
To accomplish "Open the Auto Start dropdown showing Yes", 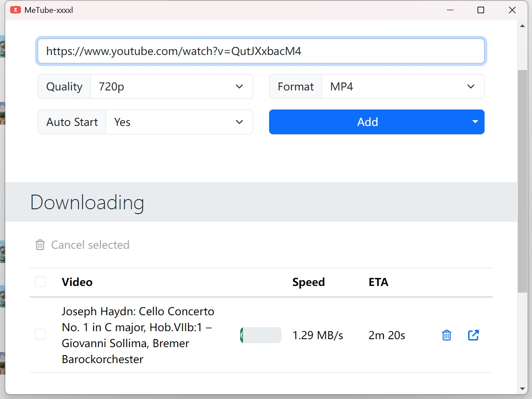I will pyautogui.click(x=179, y=122).
